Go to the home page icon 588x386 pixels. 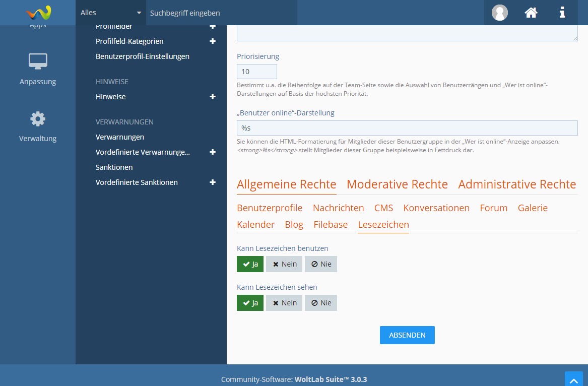pos(531,13)
